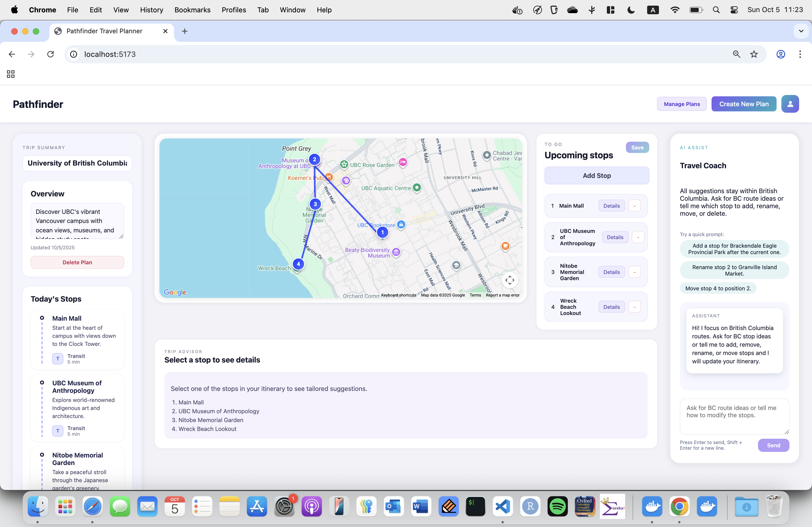The width and height of the screenshot is (812, 527).
Task: Open the Bookmarks menu in menu bar
Action: [192, 10]
